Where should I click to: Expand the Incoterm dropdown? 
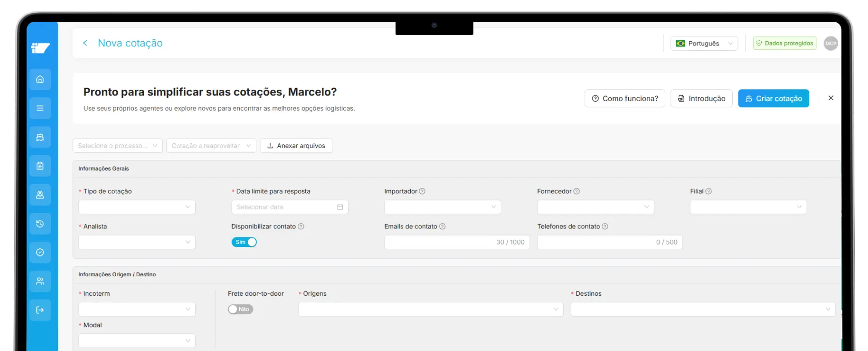coord(137,309)
